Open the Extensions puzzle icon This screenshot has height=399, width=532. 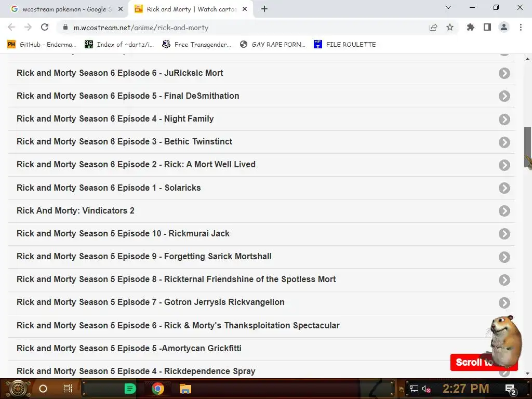coord(471,27)
